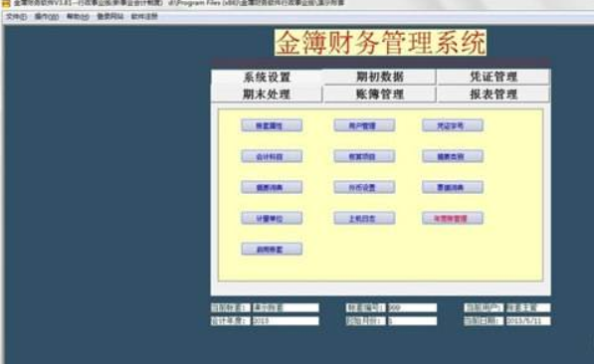This screenshot has width=594, height=364.
Task: Click the 凭证字号 button
Action: 453,125
